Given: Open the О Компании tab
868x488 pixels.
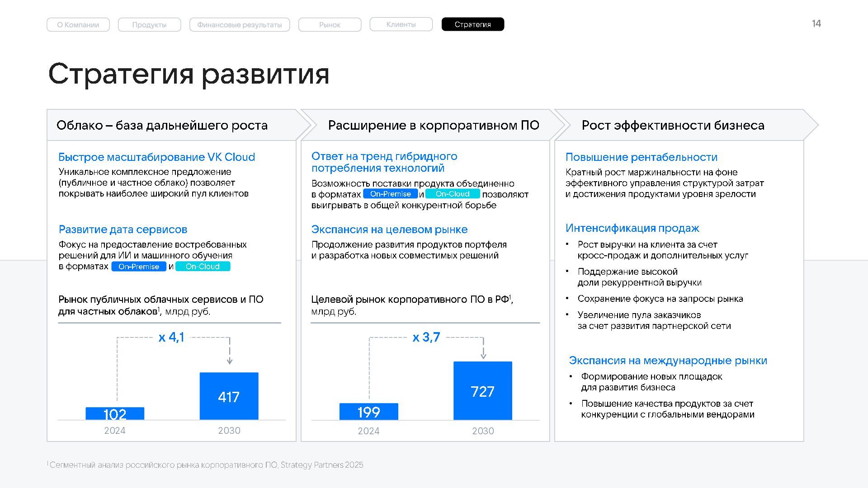Looking at the screenshot, I should [78, 24].
